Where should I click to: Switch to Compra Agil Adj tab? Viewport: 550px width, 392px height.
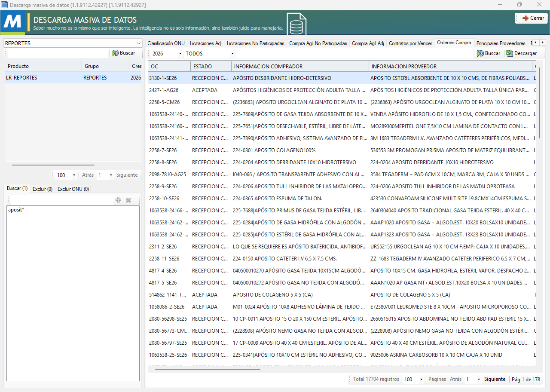368,43
